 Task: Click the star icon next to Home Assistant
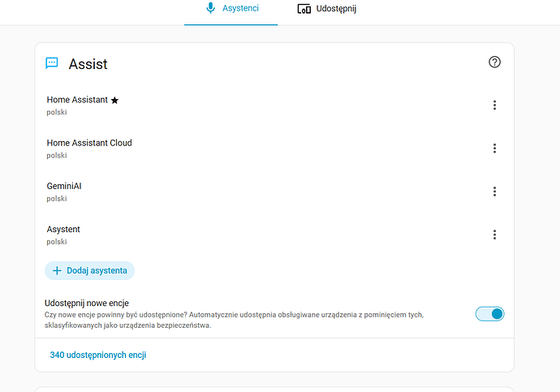[114, 101]
